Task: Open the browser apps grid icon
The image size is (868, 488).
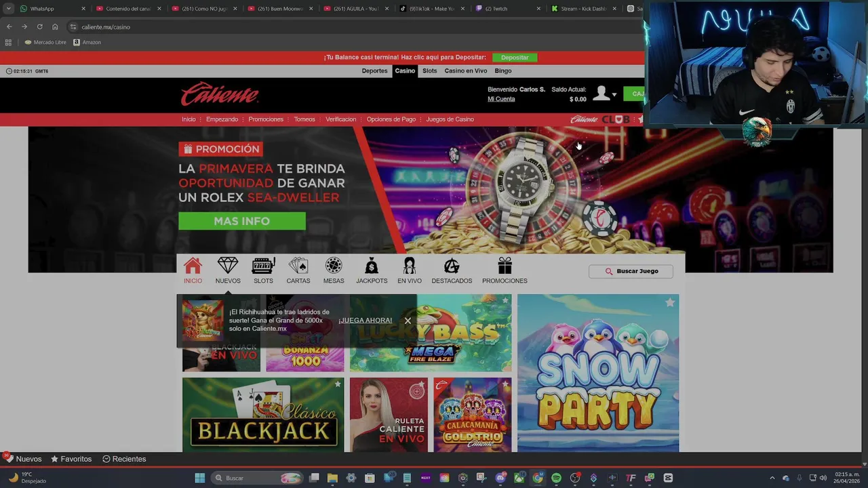Action: tap(8, 42)
